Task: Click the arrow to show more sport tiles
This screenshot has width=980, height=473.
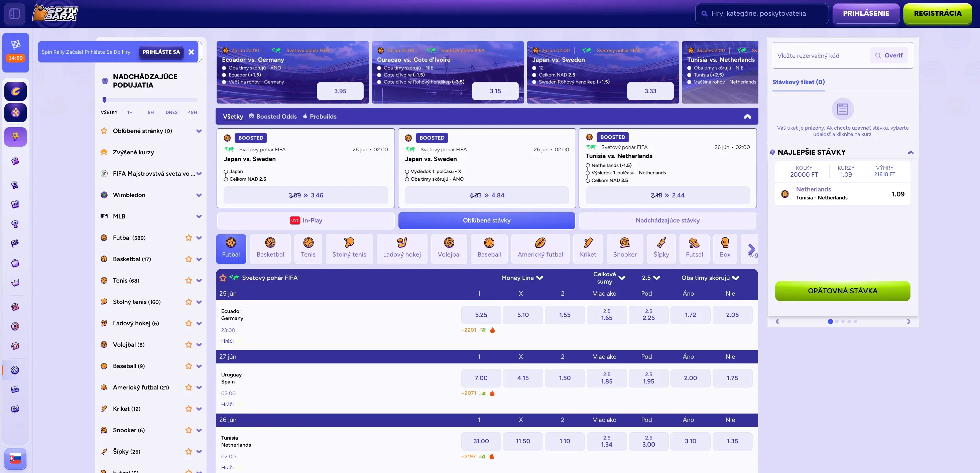Action: 751,249
